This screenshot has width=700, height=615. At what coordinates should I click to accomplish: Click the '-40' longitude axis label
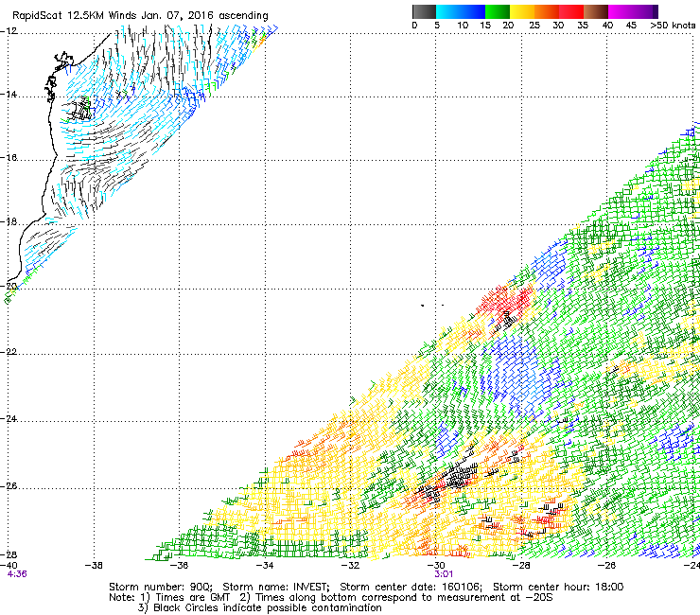point(9,566)
